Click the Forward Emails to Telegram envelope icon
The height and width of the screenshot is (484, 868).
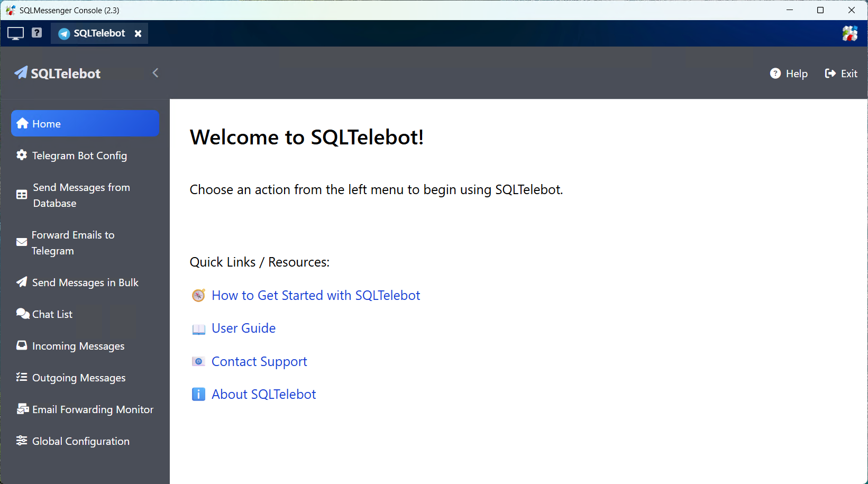[x=21, y=242]
